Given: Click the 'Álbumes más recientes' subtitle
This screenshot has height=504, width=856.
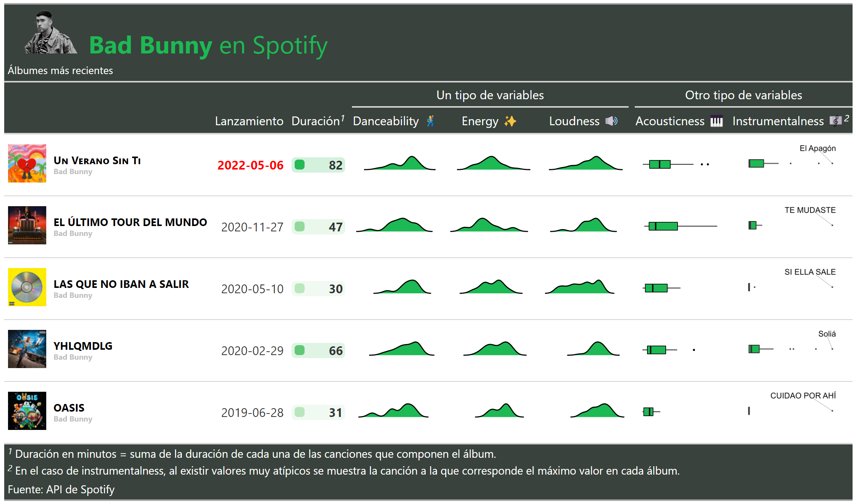Looking at the screenshot, I should [x=60, y=71].
